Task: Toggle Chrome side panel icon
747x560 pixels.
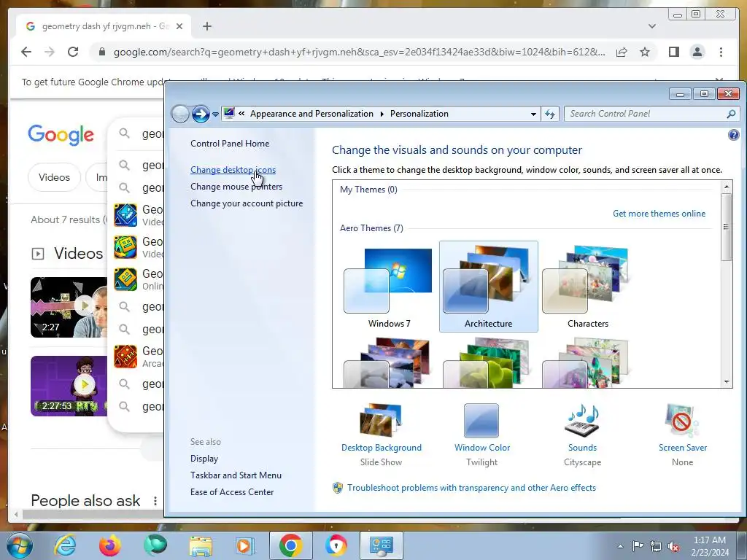Action: pos(673,52)
